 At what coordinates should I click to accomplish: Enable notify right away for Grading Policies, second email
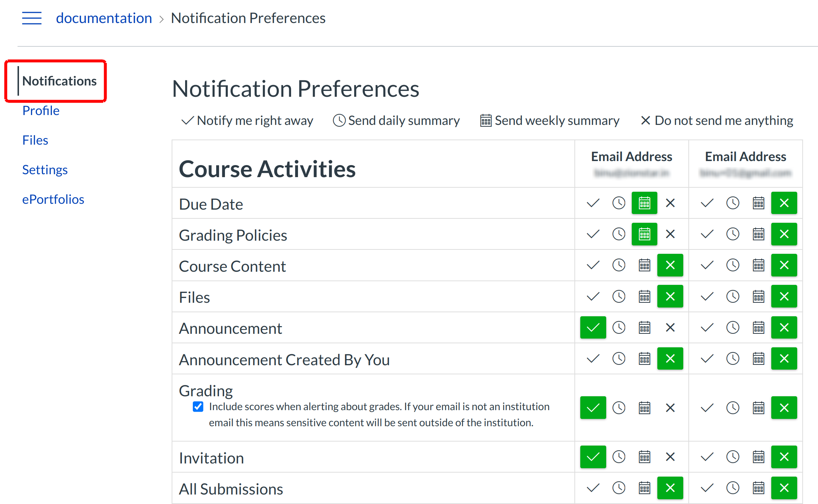click(x=707, y=234)
